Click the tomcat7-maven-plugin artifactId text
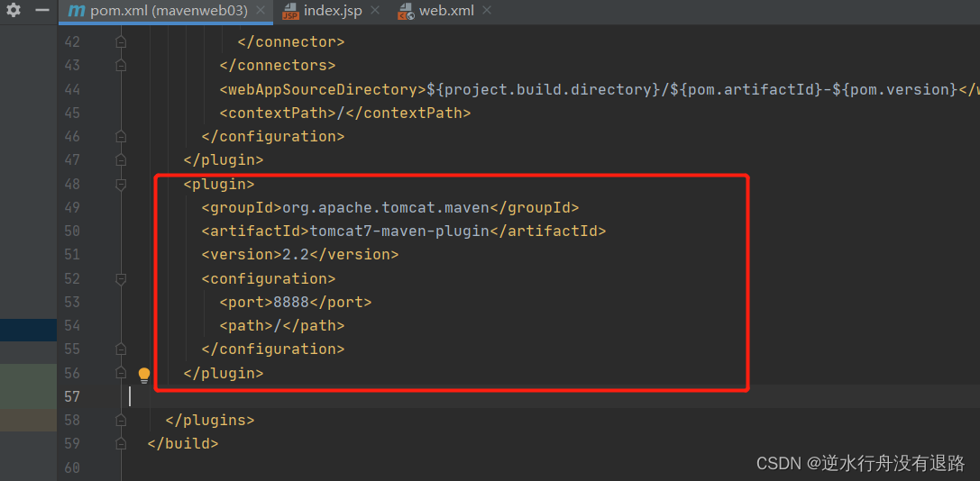The width and height of the screenshot is (980, 481). point(399,231)
